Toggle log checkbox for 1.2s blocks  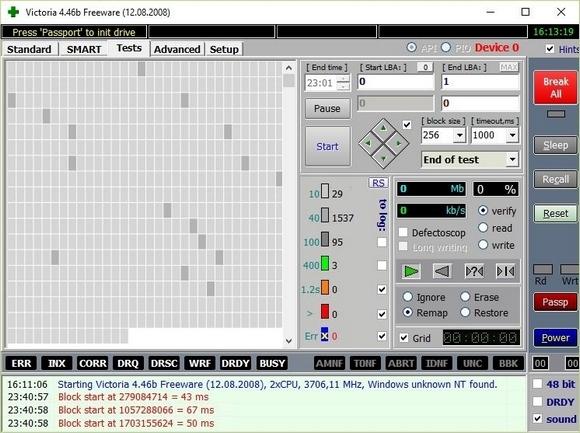click(382, 289)
